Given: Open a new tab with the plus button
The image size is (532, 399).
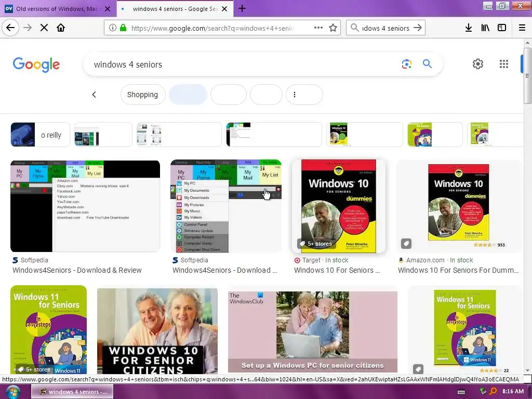Looking at the screenshot, I should 242,8.
